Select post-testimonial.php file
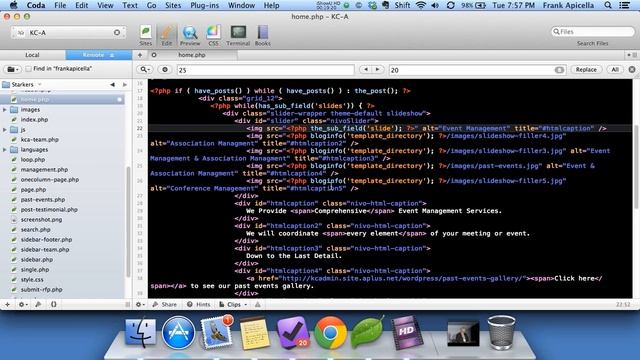Viewport: 640px width, 360px height. pyautogui.click(x=49, y=209)
